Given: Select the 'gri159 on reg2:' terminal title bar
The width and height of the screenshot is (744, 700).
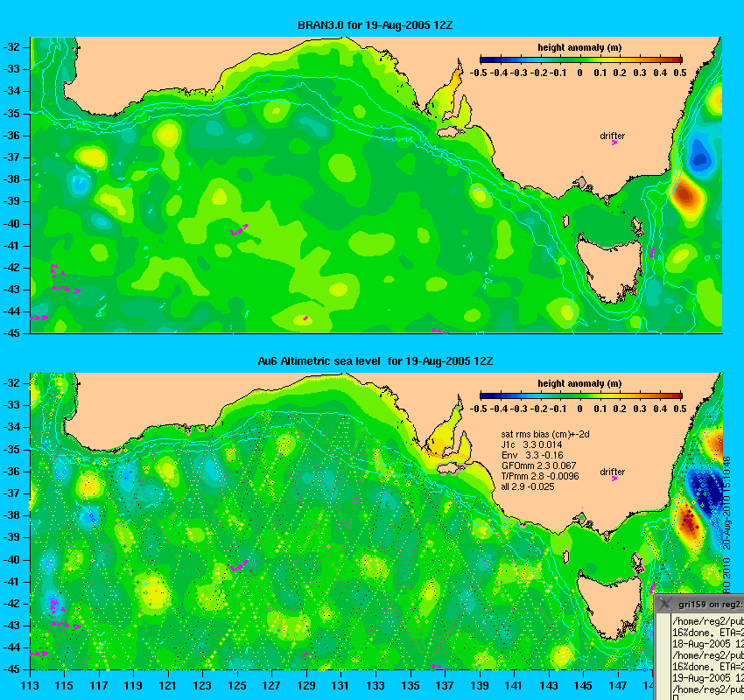Looking at the screenshot, I should (x=699, y=604).
